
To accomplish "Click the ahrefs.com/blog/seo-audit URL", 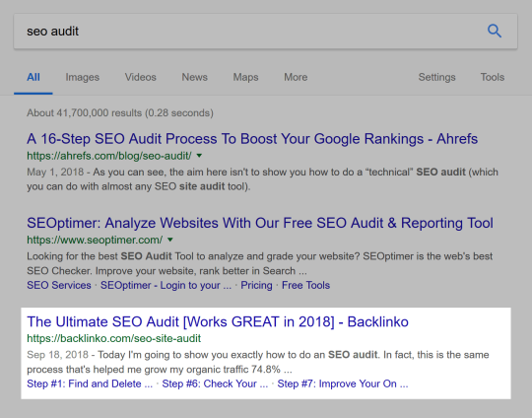I will pos(109,156).
